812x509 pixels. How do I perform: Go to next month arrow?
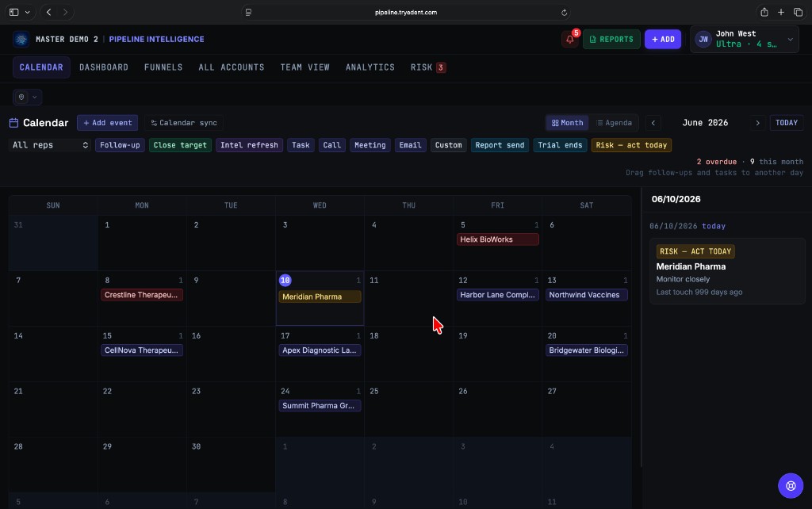coord(757,123)
